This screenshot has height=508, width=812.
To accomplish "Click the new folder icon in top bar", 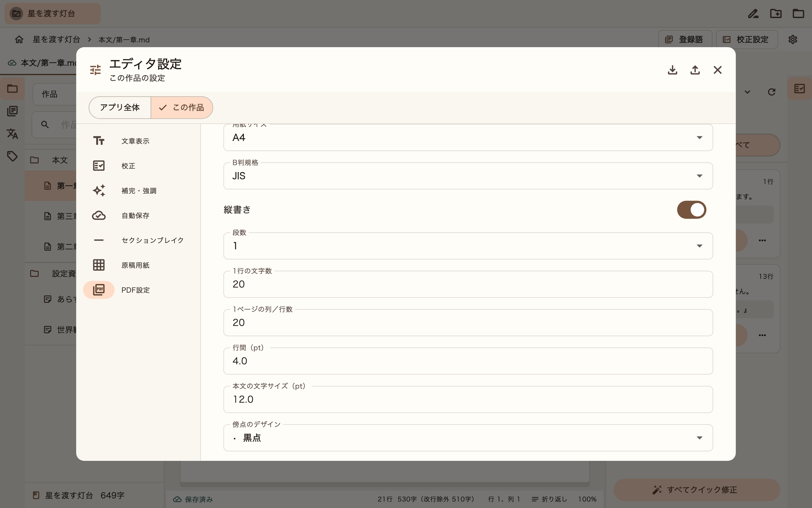I will point(776,14).
